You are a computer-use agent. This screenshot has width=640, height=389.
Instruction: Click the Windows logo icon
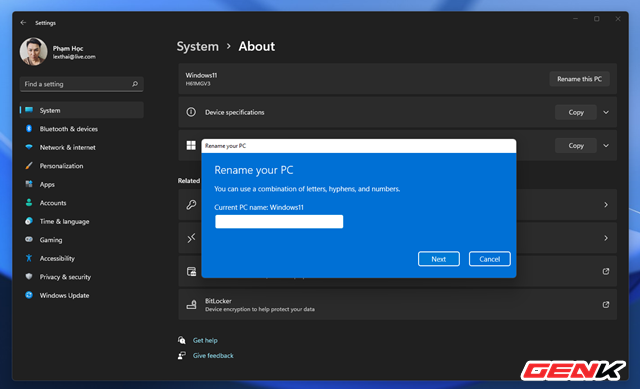[x=191, y=145]
